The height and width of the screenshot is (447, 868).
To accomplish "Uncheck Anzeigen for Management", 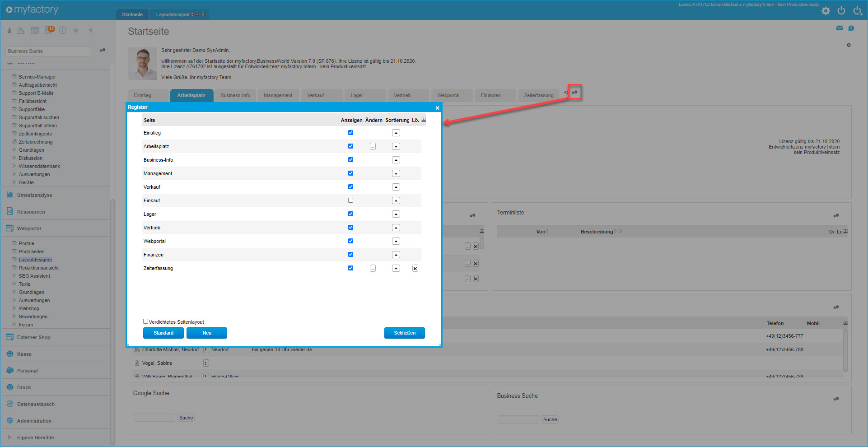I will pyautogui.click(x=350, y=173).
